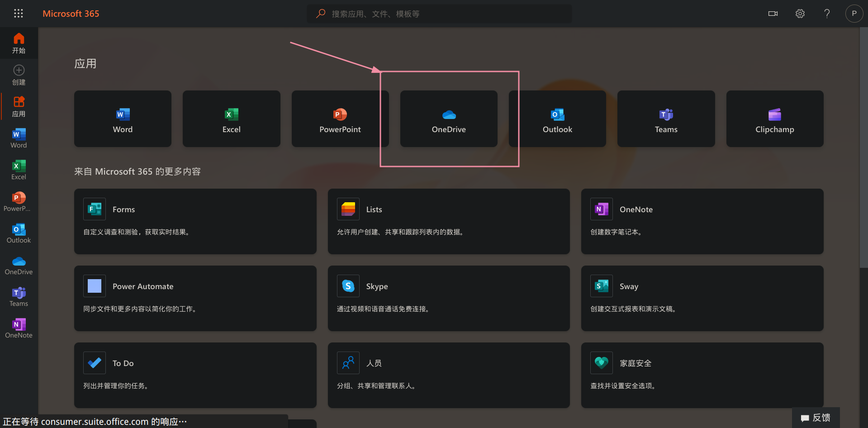Select 创建 create in sidebar
The width and height of the screenshot is (868, 428).
tap(19, 75)
